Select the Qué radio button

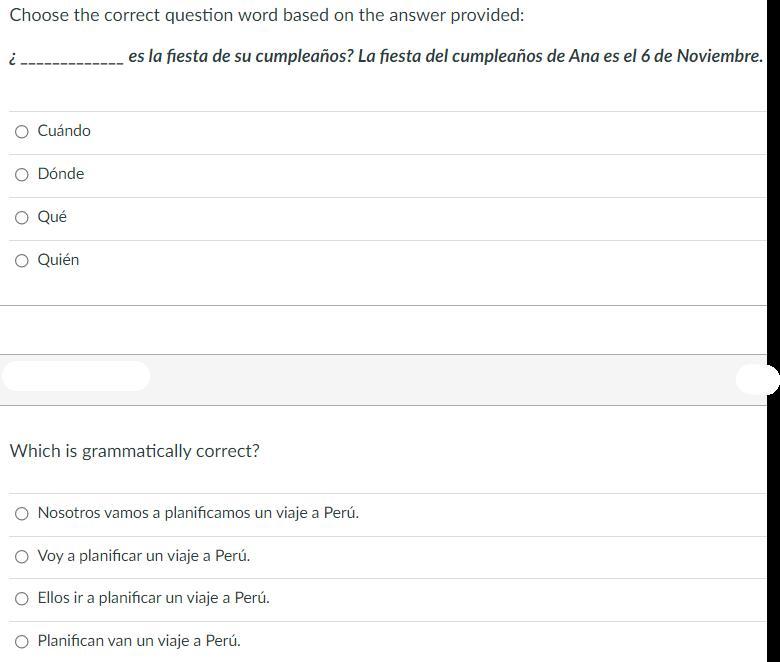point(22,218)
